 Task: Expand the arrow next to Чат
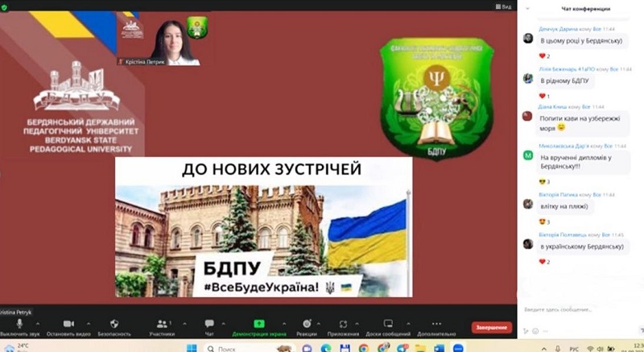click(223, 324)
